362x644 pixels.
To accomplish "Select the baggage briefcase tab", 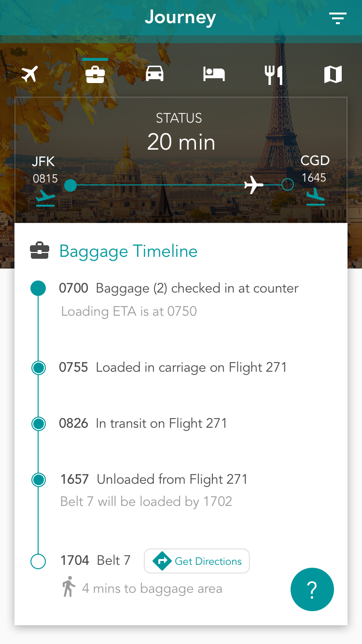I will click(95, 74).
